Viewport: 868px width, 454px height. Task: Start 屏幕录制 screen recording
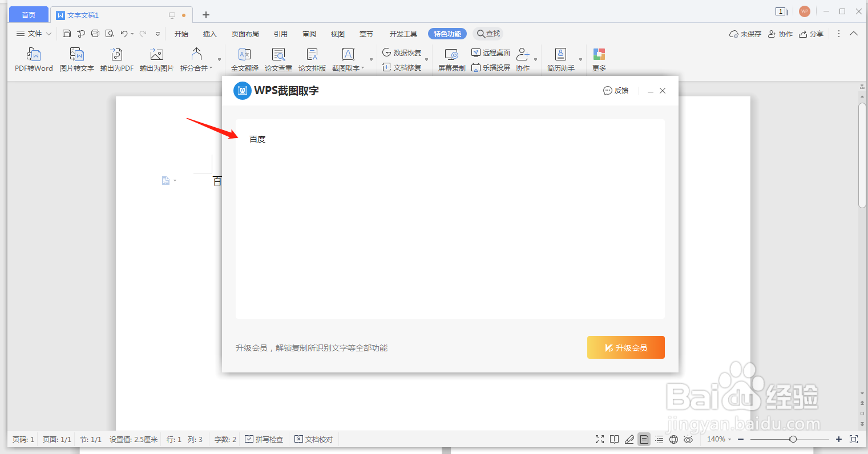coord(451,59)
